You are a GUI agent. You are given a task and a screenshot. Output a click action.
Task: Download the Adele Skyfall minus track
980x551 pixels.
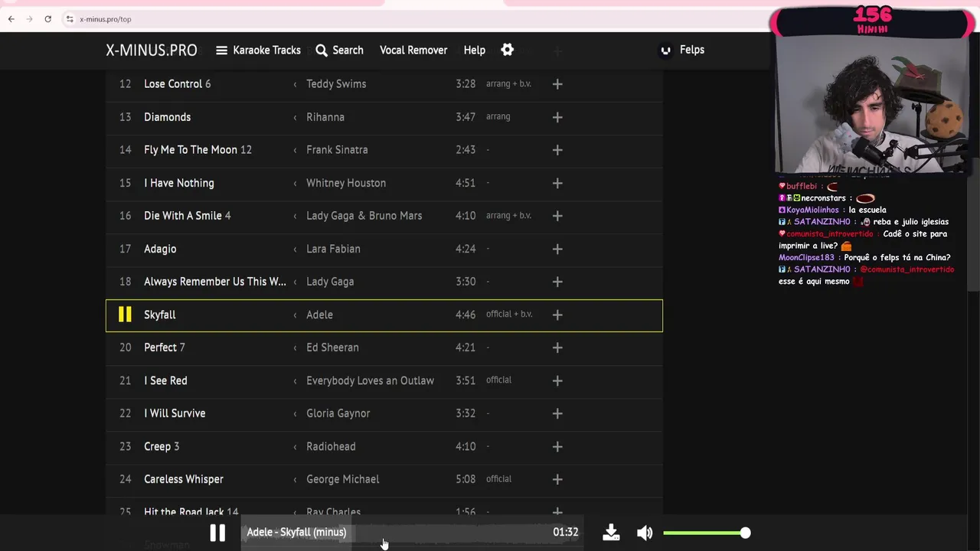[611, 533]
